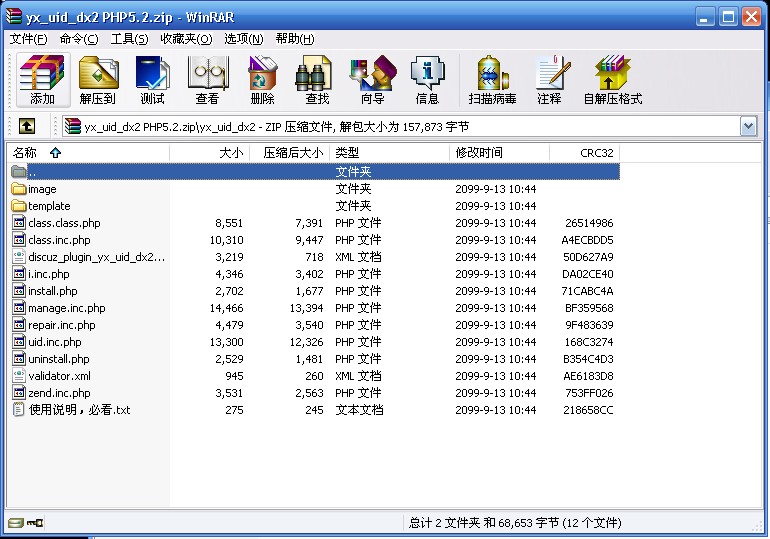Run the 测试 (Test) archive tool
The height and width of the screenshot is (539, 770).
[x=153, y=80]
